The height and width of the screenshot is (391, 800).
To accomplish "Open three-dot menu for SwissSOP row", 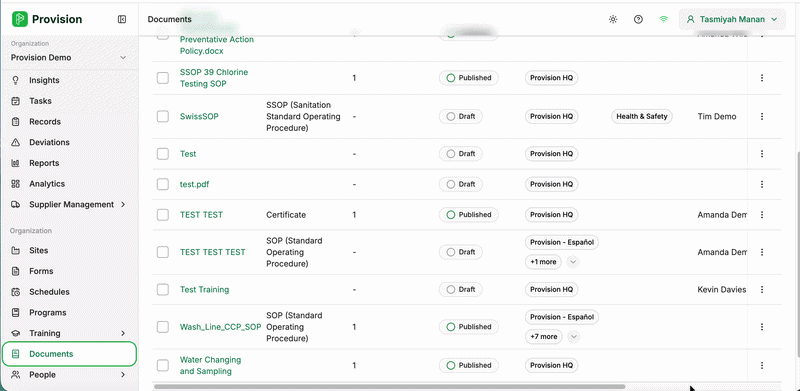I will pos(762,116).
